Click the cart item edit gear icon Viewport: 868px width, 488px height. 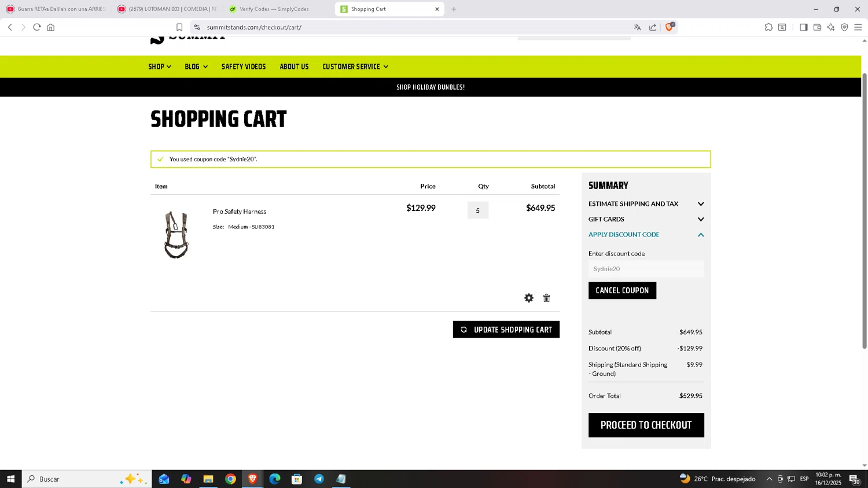(x=529, y=298)
